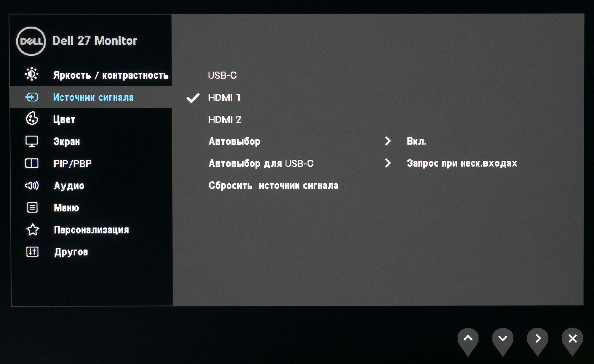Click the PIP/PBP split-screen icon
This screenshot has width=594, height=364.
tap(32, 163)
